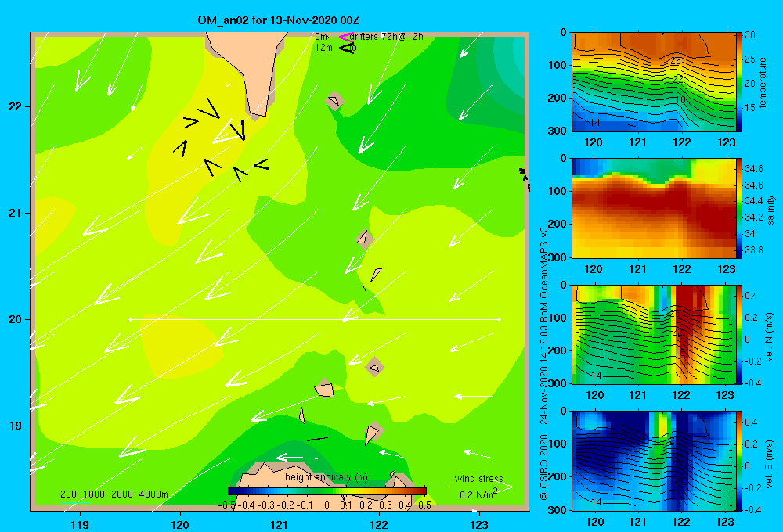
Task: Click the magenta drifter arrow legend icon
Action: click(x=345, y=37)
